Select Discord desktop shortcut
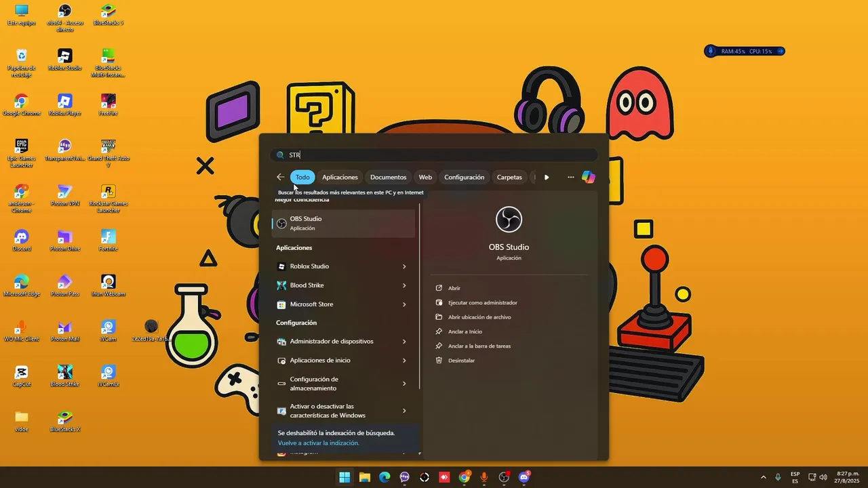 click(x=21, y=241)
